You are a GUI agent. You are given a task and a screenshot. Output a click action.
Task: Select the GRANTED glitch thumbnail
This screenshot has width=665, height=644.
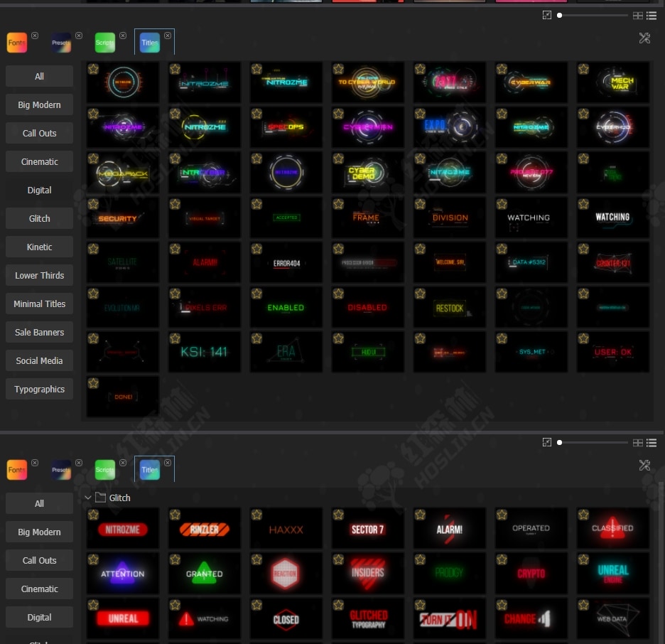(205, 573)
